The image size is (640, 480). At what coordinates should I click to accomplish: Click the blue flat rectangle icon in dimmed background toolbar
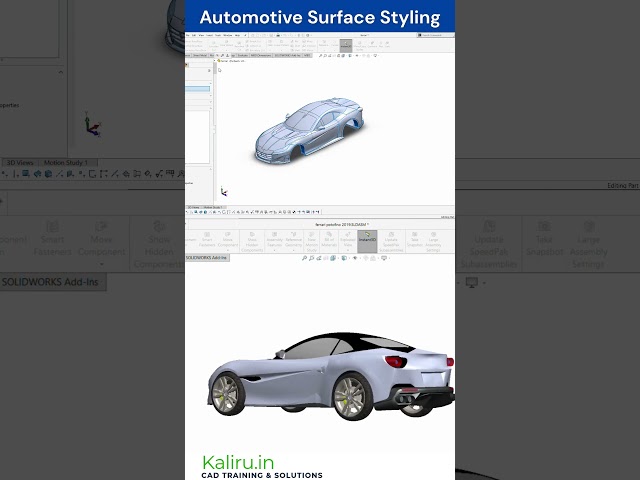pos(26,174)
